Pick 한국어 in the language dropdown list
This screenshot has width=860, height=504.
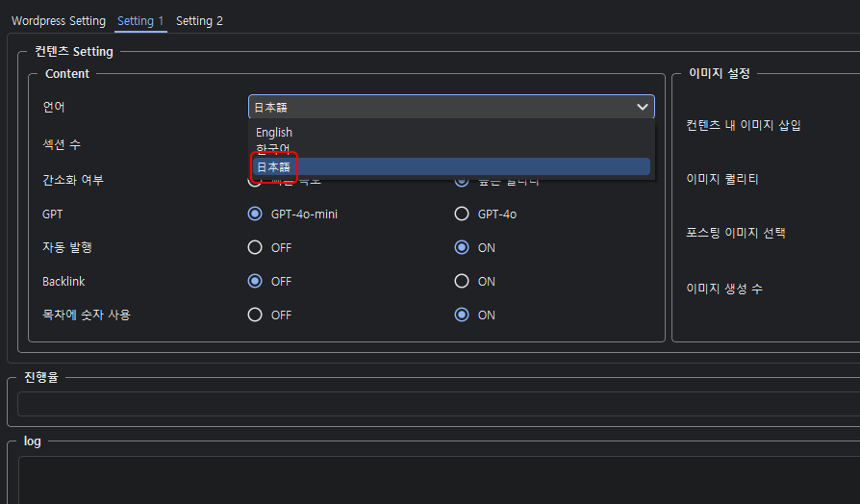tap(273, 149)
